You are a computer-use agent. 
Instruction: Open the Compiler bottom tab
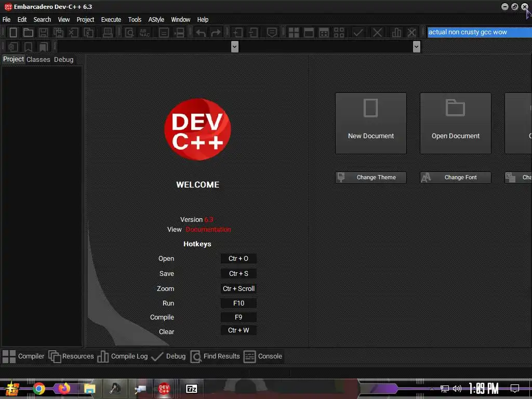pos(23,356)
